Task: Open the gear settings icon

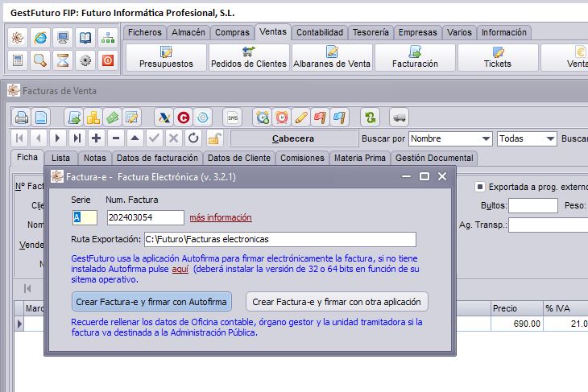Action: coord(85,60)
